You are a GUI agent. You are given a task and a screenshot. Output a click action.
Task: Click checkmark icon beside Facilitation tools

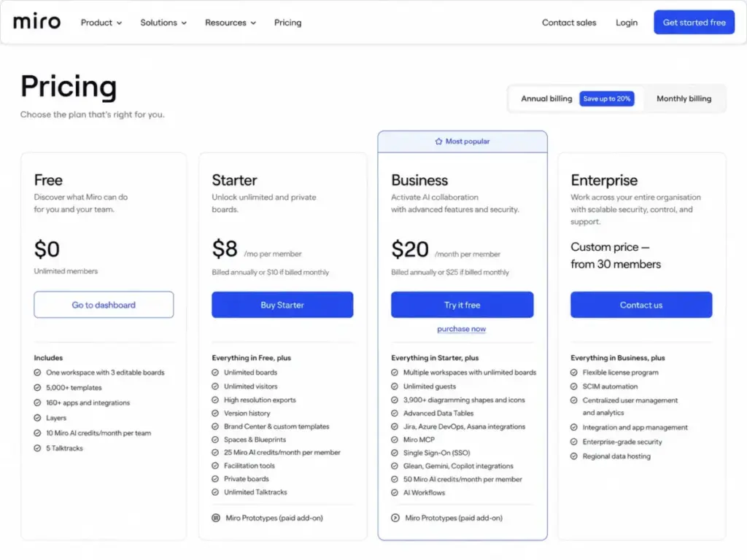pos(215,466)
